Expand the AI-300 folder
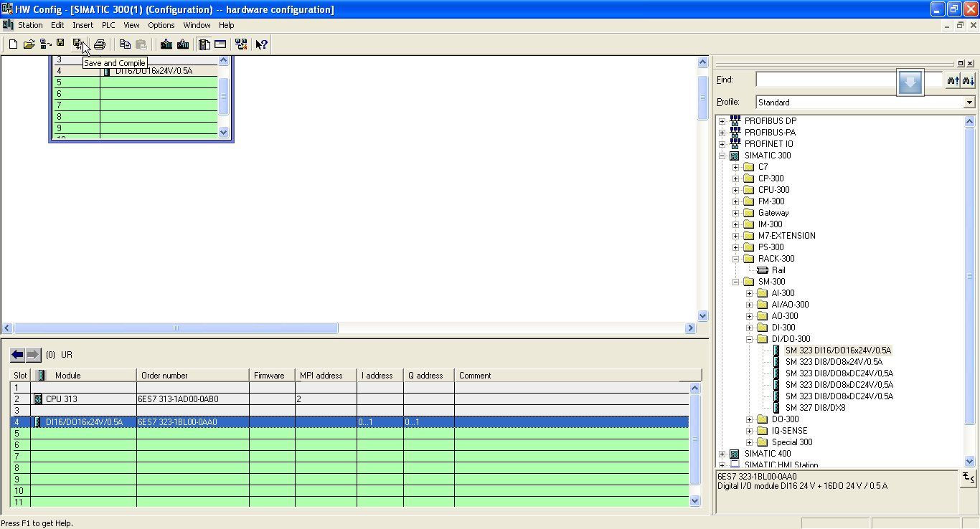Screen dimensions: 980x529 click(x=750, y=293)
